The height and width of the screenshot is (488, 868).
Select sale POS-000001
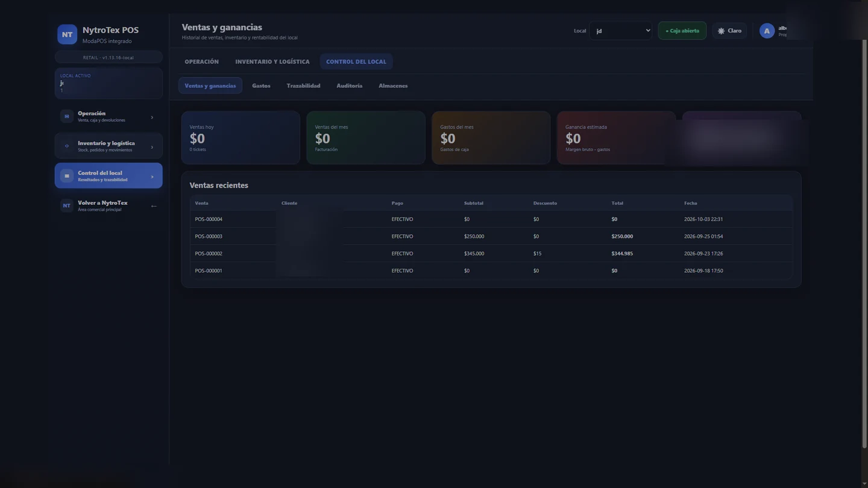[x=209, y=271]
